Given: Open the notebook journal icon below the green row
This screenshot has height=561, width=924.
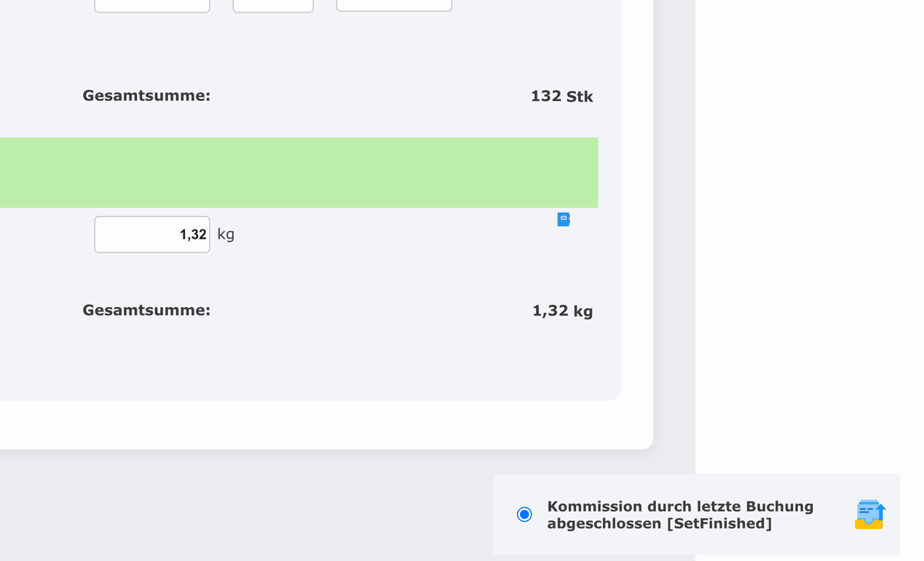Looking at the screenshot, I should [x=562, y=218].
